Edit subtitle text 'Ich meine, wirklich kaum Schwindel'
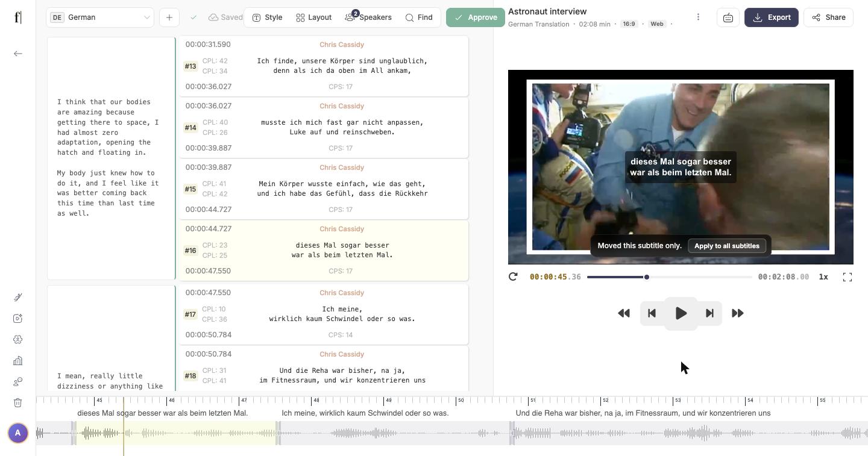Screen dimensions: 868x456 click(x=342, y=314)
